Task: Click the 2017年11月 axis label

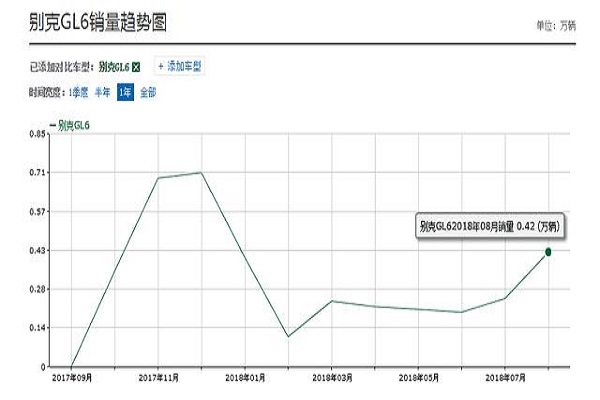Action: click(158, 378)
